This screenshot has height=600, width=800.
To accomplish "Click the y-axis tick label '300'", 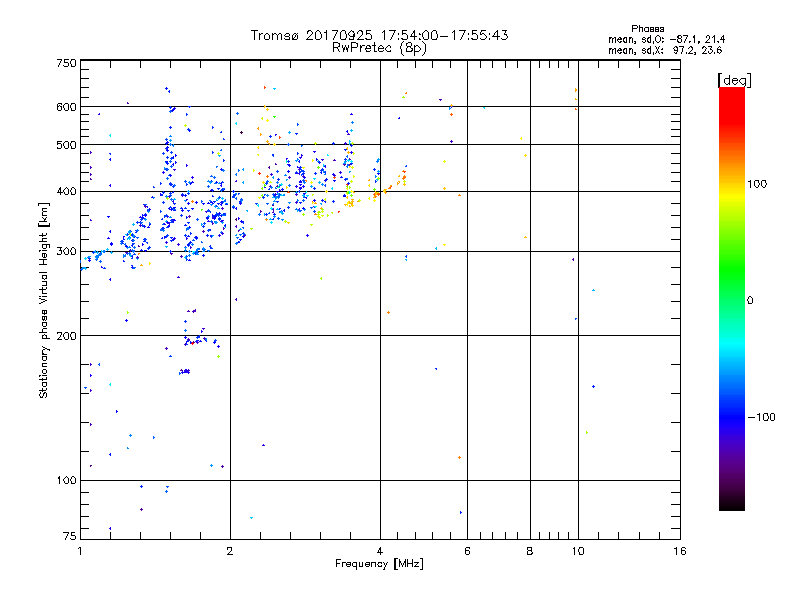I will point(66,252).
